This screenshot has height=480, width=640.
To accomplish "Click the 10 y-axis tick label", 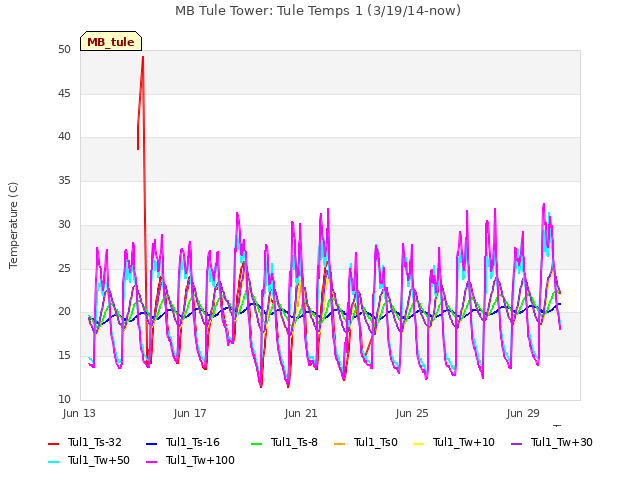I will pyautogui.click(x=64, y=399).
